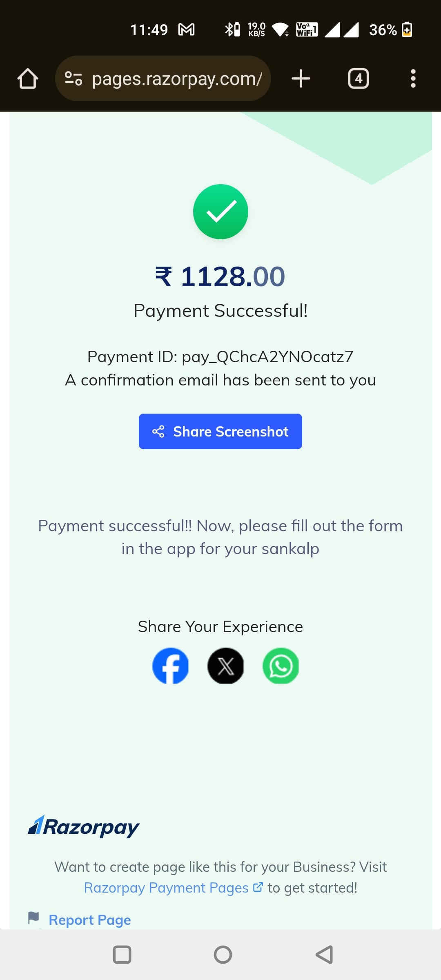Tap the Android home circle button
The height and width of the screenshot is (980, 441).
pyautogui.click(x=223, y=955)
